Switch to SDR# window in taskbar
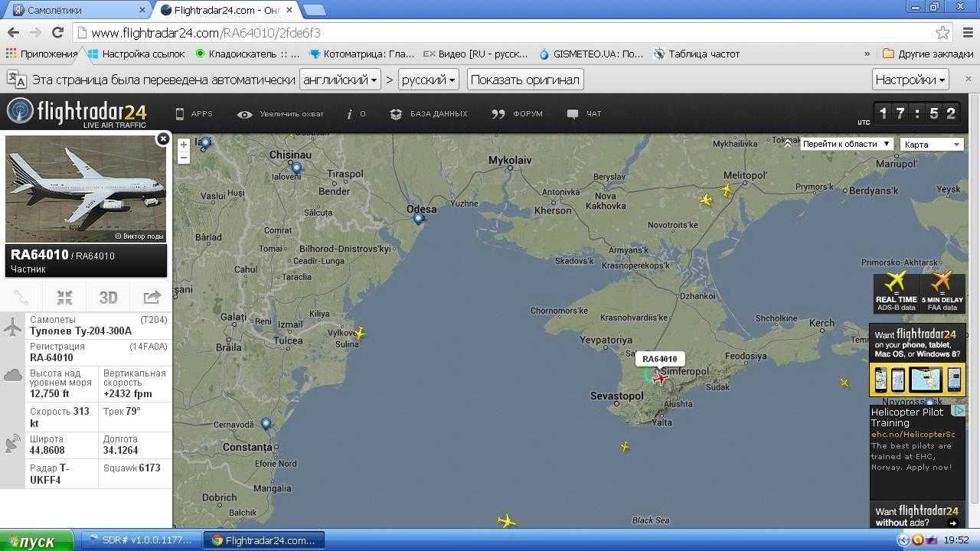Image resolution: width=980 pixels, height=551 pixels. pos(142,540)
